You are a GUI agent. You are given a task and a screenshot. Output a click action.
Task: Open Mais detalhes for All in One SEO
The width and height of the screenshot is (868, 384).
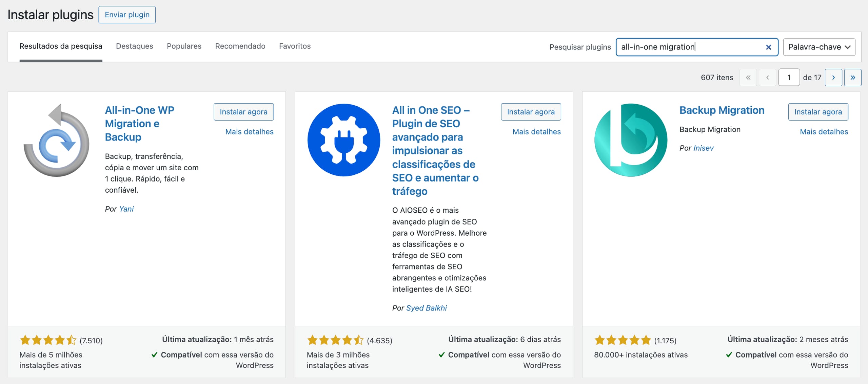coord(536,132)
